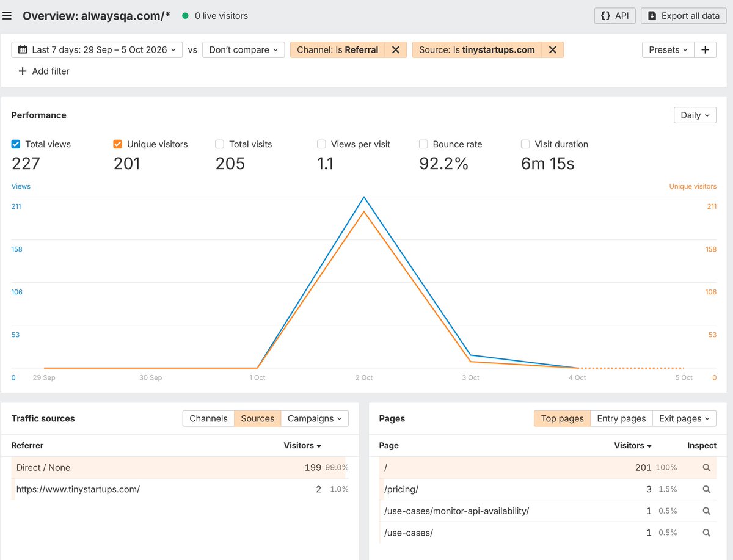
Task: Select the Direct / None referrer row
Action: click(179, 467)
